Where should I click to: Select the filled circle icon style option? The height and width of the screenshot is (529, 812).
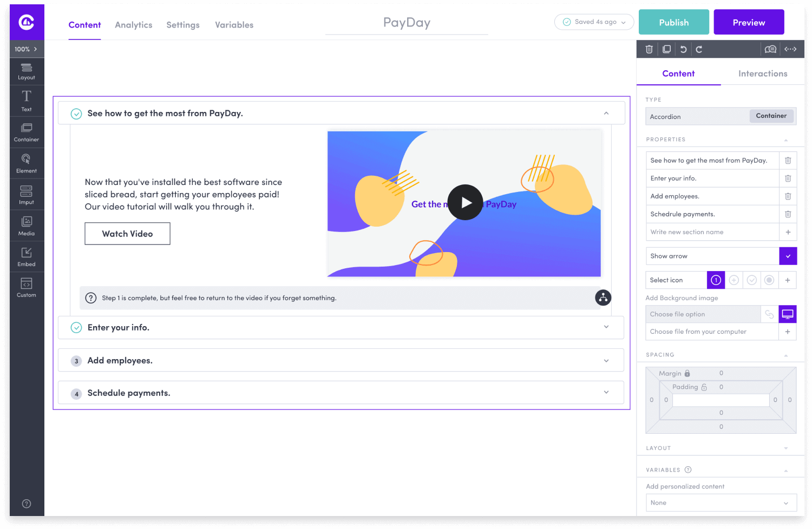pyautogui.click(x=769, y=280)
